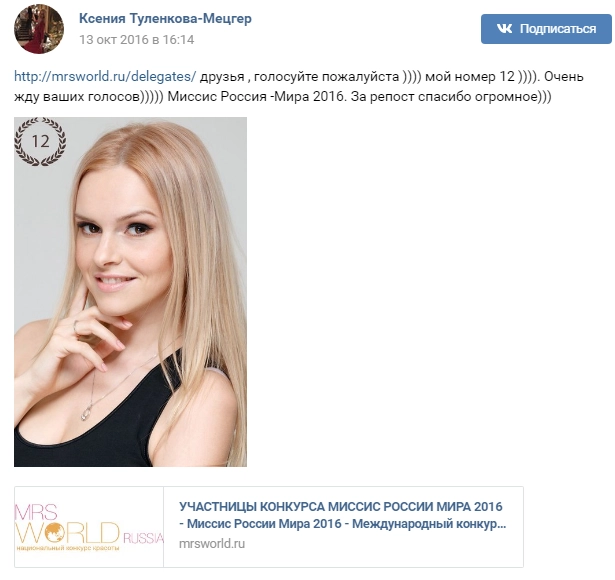Click the phrase мой номер 12 in post
615x580 pixels.
470,76
